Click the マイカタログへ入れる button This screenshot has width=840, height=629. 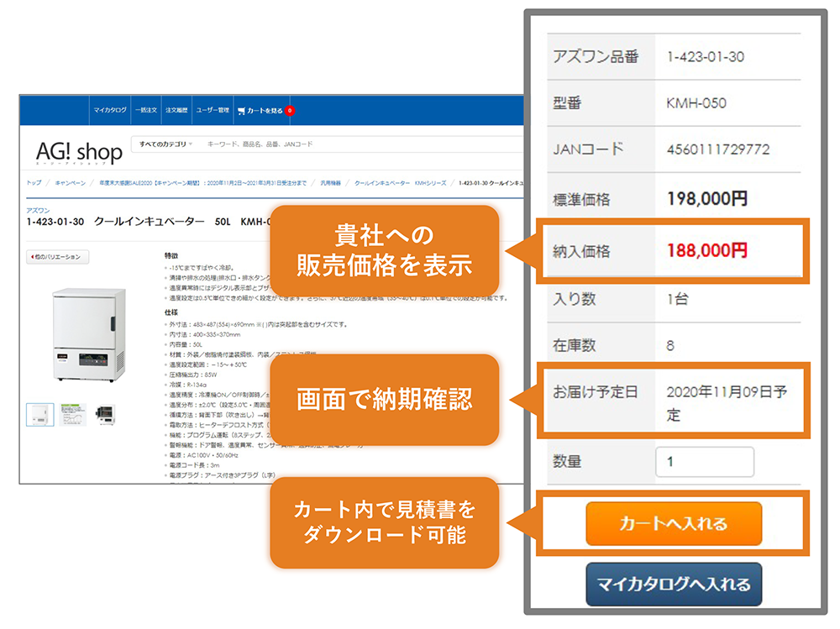(674, 584)
